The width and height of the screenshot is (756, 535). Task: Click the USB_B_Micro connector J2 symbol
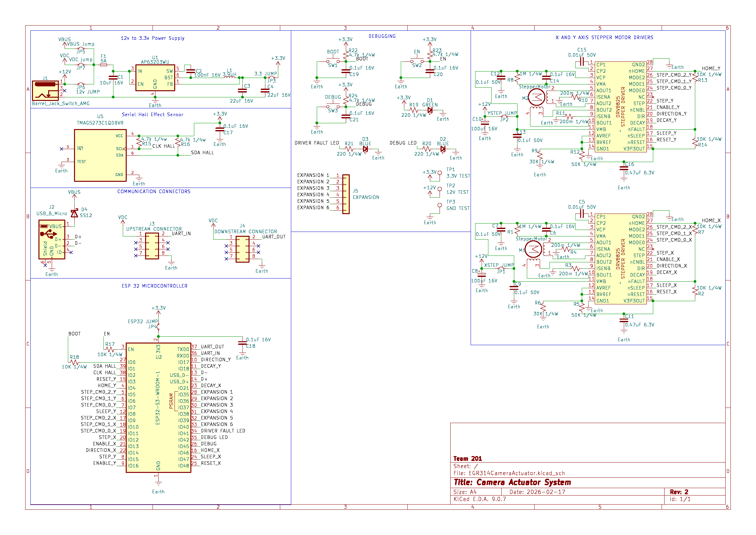52,239
